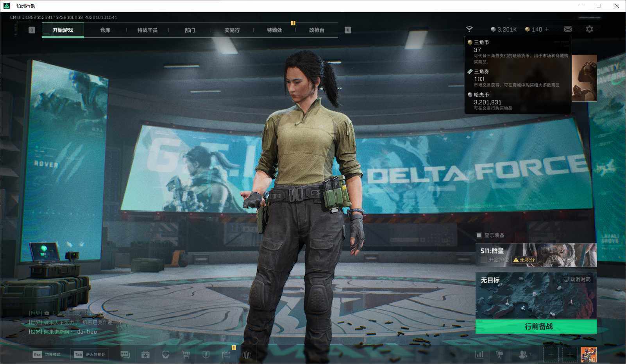Click the 3,201K 哈夫币 balance
This screenshot has width=626, height=364.
(x=504, y=29)
